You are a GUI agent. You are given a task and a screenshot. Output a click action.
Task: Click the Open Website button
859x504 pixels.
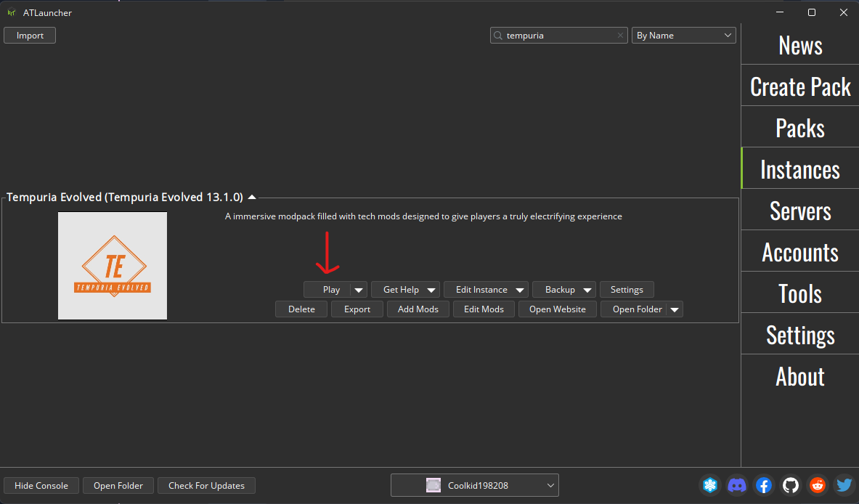coord(557,309)
